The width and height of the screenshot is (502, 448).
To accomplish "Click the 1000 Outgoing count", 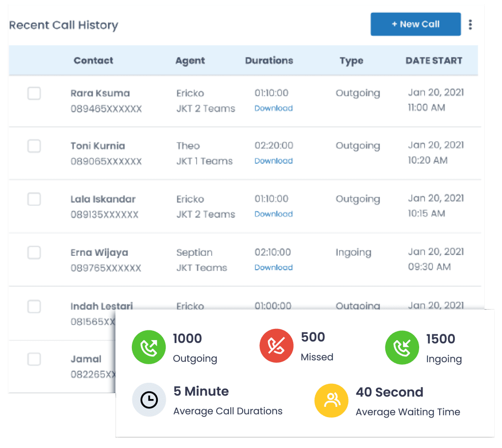I will [187, 339].
